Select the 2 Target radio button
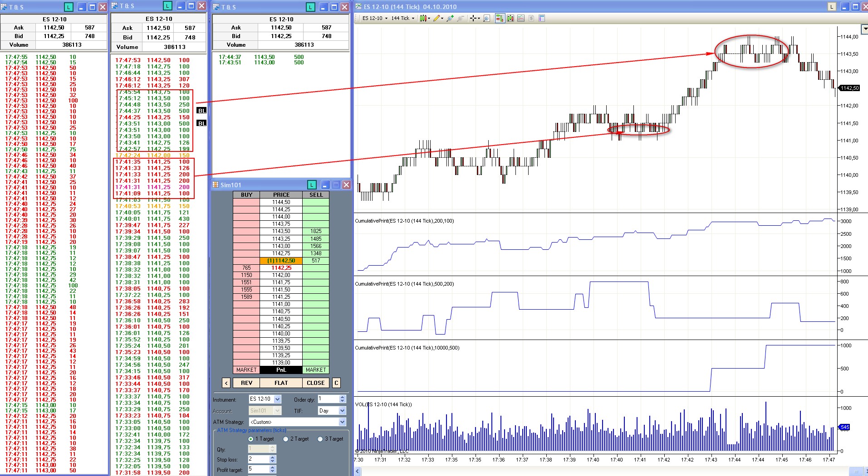This screenshot has height=476, width=868. coord(285,439)
